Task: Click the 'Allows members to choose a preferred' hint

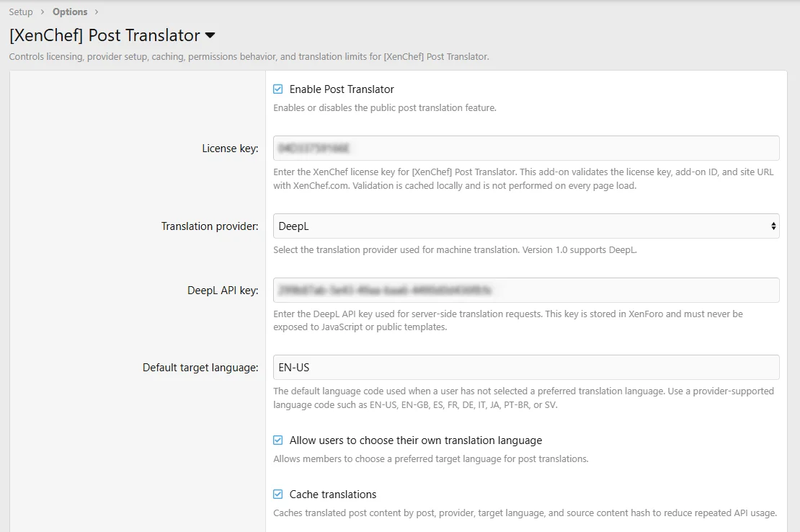Action: [x=430, y=459]
